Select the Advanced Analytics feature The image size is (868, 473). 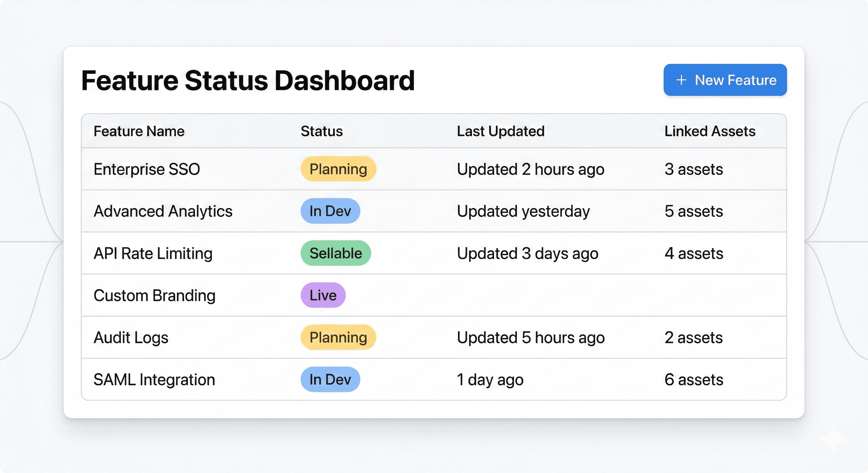coord(163,211)
